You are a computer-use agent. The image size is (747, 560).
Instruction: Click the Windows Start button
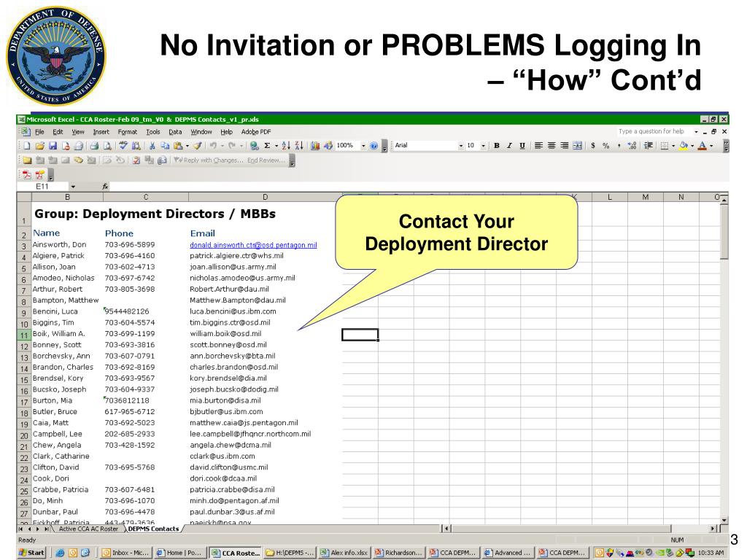point(31,553)
